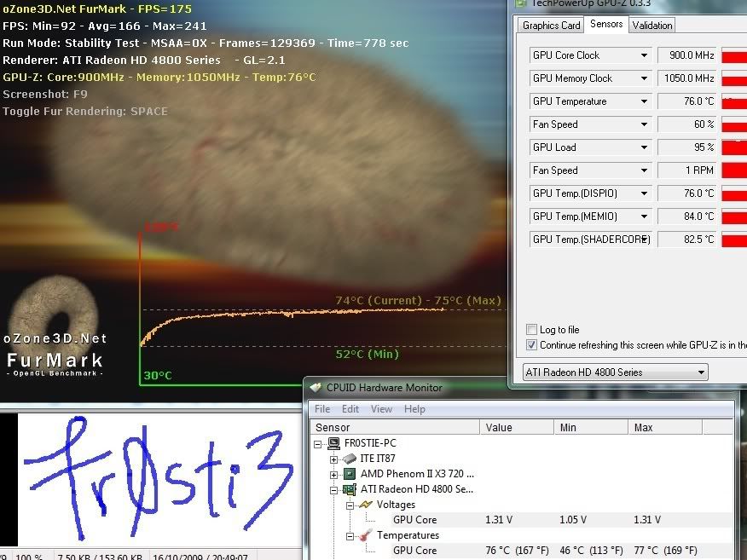Click the 100 % zoom status entry

29,557
